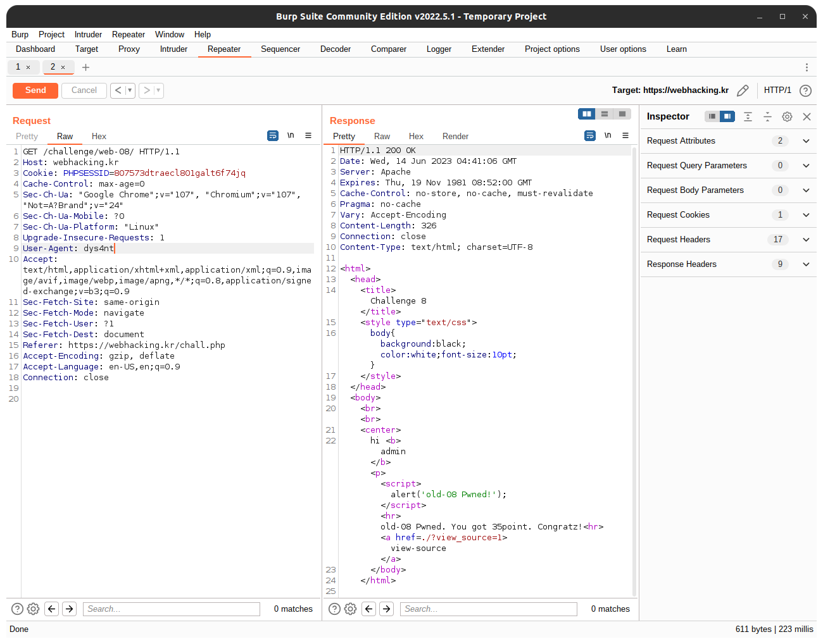823x644 pixels.
Task: Click the Cancel button
Action: 84,90
